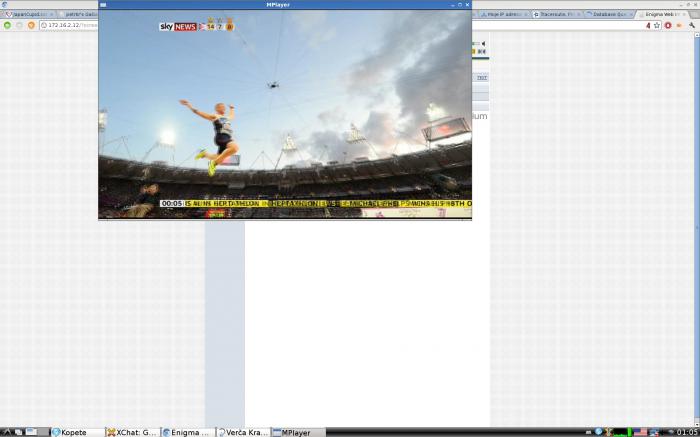Click the system clock showing 01:05
The image size is (700, 437).
pos(688,432)
